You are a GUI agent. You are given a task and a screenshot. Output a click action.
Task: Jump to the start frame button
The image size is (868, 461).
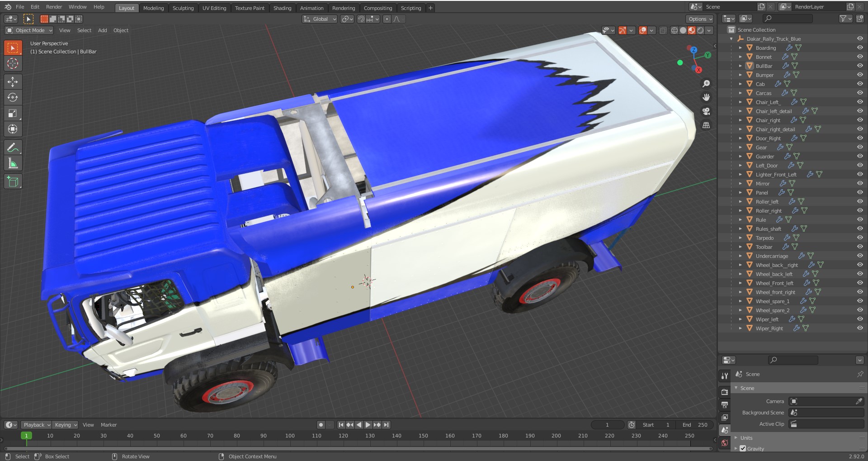click(x=341, y=425)
